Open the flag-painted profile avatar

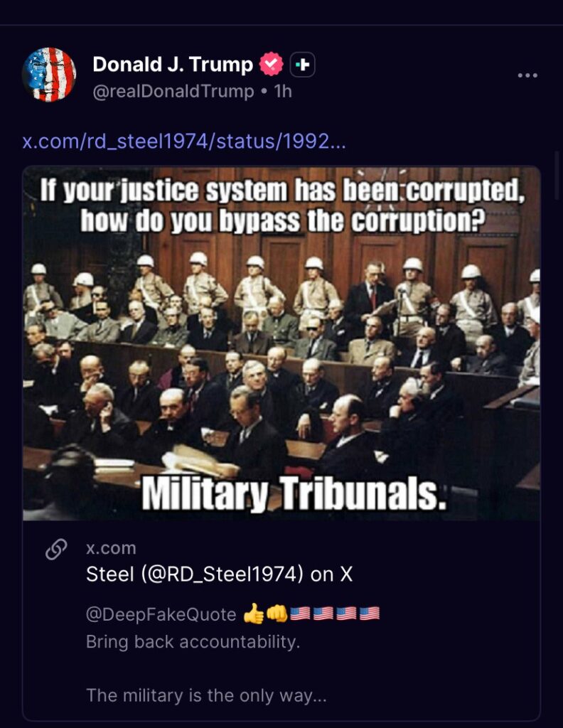(x=49, y=74)
